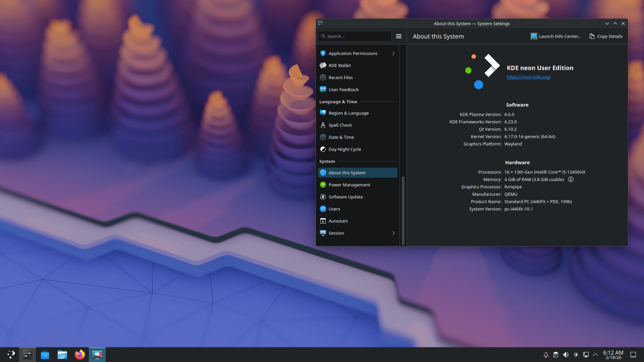Open the neon.kde.org link
This screenshot has width=644, height=362.
529,77
